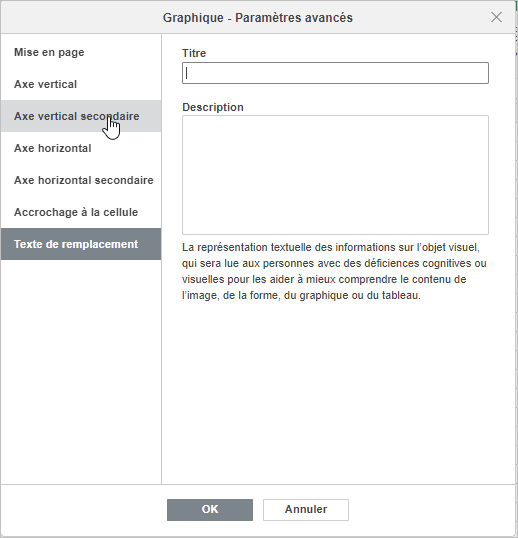The image size is (518, 538).
Task: Switch to Axe vertical settings
Action: (81, 84)
